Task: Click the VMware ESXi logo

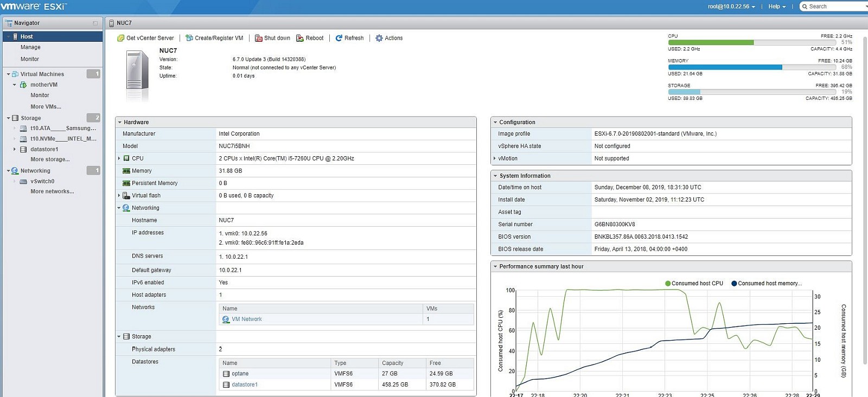Action: point(34,7)
